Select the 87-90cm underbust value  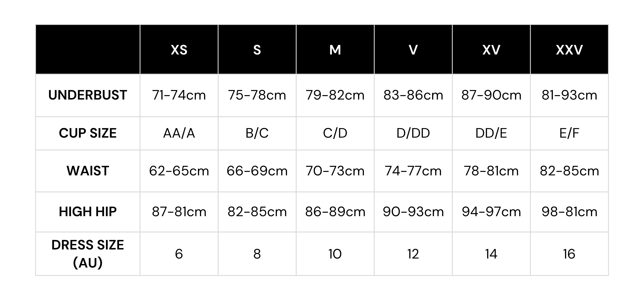coord(491,95)
